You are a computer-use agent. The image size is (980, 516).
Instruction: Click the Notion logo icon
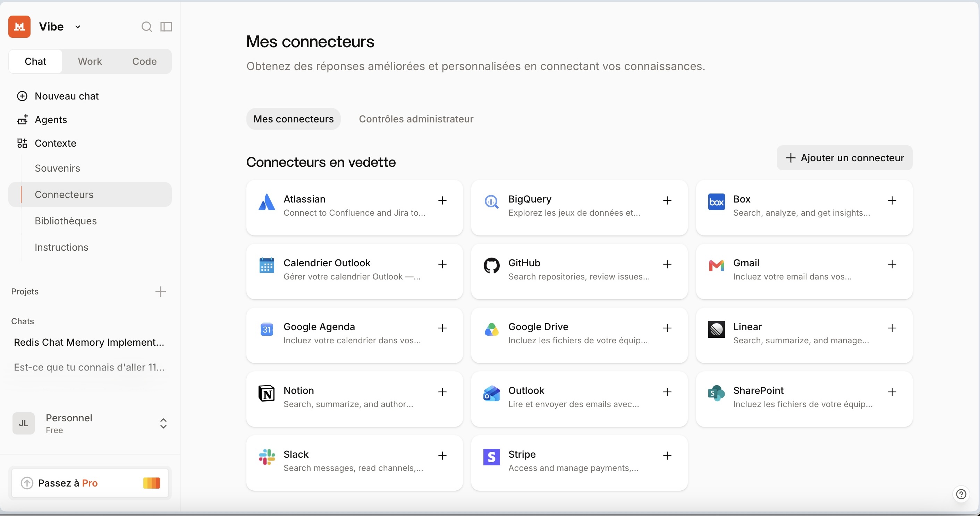tap(267, 393)
